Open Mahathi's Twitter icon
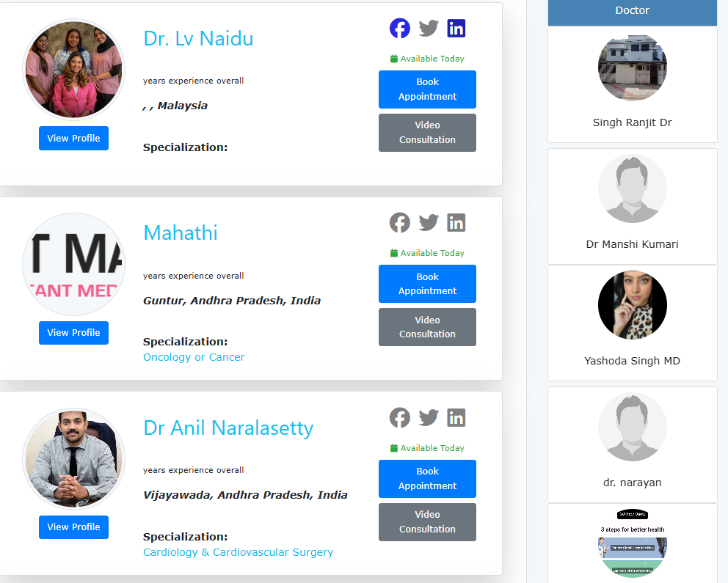The width and height of the screenshot is (728, 583). [x=429, y=223]
